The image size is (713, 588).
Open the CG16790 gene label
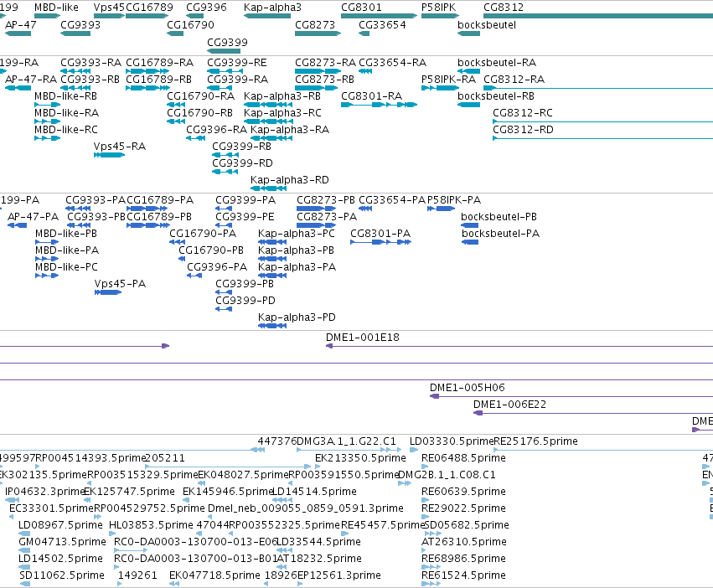[190, 24]
